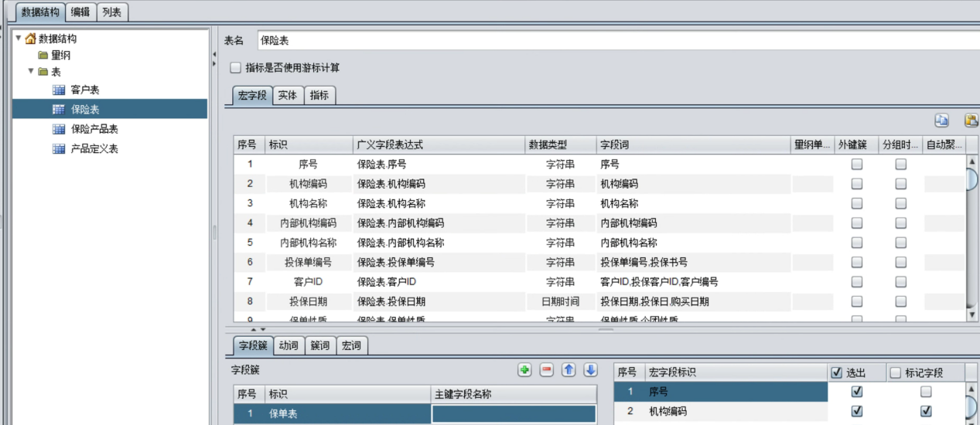
Task: Click the move-down arrow for 字段簇
Action: [590, 370]
